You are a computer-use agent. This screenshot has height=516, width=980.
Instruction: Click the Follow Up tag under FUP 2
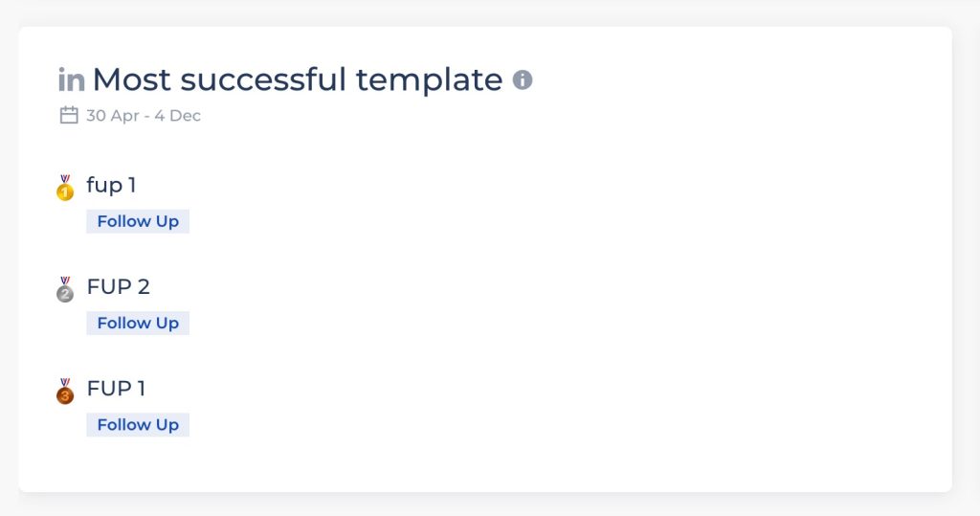[138, 324]
